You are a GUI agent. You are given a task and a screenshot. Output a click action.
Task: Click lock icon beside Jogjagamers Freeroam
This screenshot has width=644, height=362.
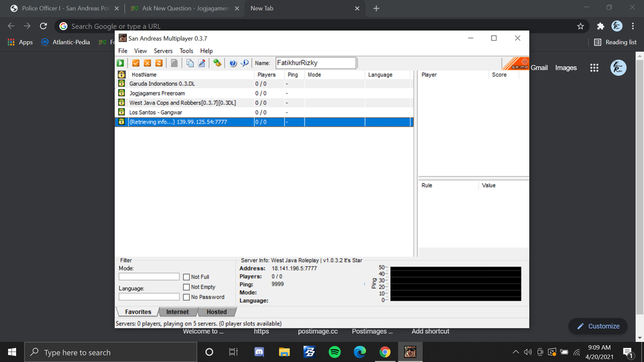tap(121, 93)
